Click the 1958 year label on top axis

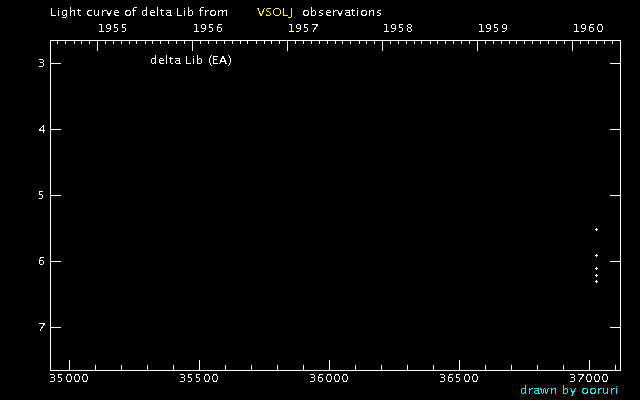(398, 28)
